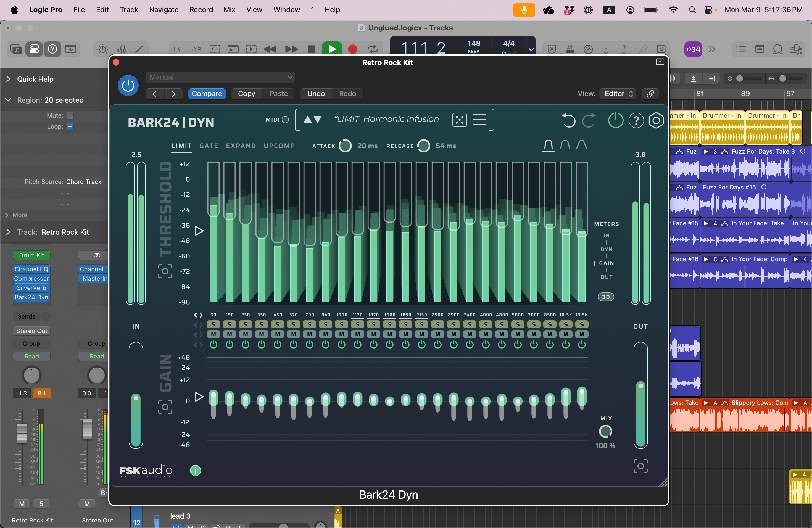Image resolution: width=812 pixels, height=528 pixels.
Task: Select the narrow peak band shape icon
Action: click(x=582, y=145)
